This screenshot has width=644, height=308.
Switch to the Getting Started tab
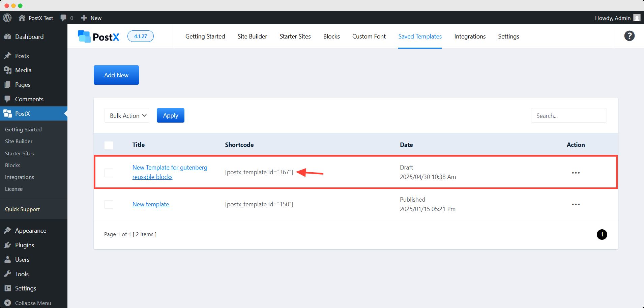point(205,36)
